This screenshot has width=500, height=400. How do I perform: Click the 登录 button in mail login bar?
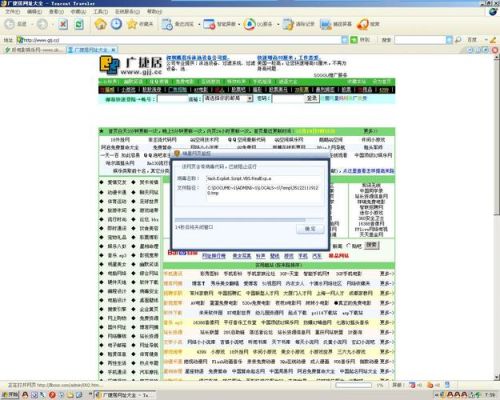(312, 98)
